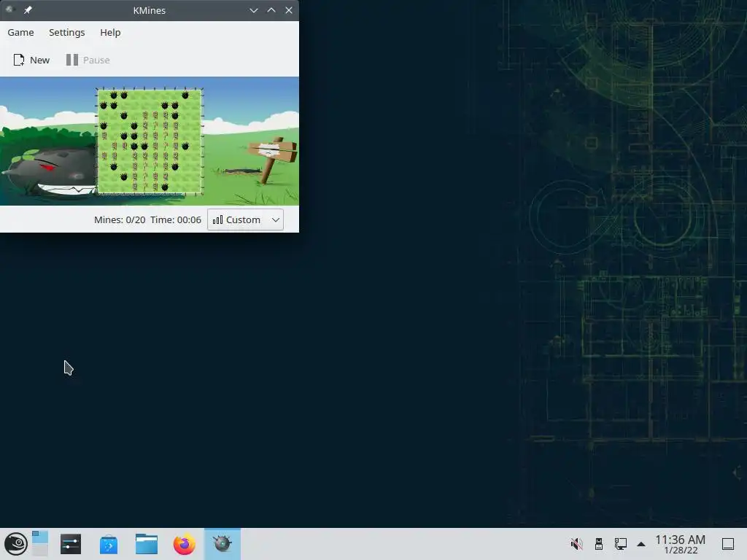Minimize the KMines window

(253, 10)
